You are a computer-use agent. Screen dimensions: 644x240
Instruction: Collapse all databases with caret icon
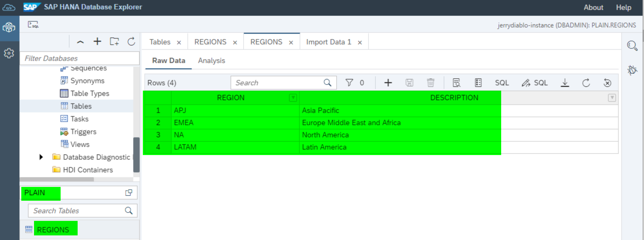point(80,42)
